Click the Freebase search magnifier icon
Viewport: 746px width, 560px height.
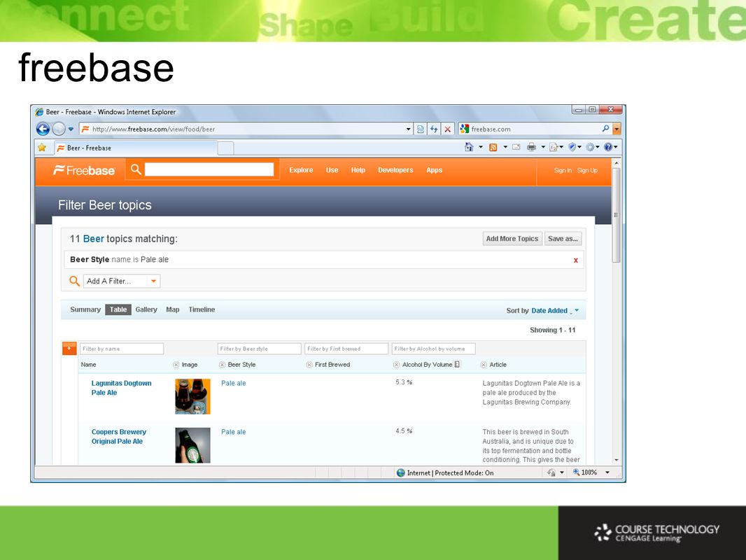[x=136, y=169]
